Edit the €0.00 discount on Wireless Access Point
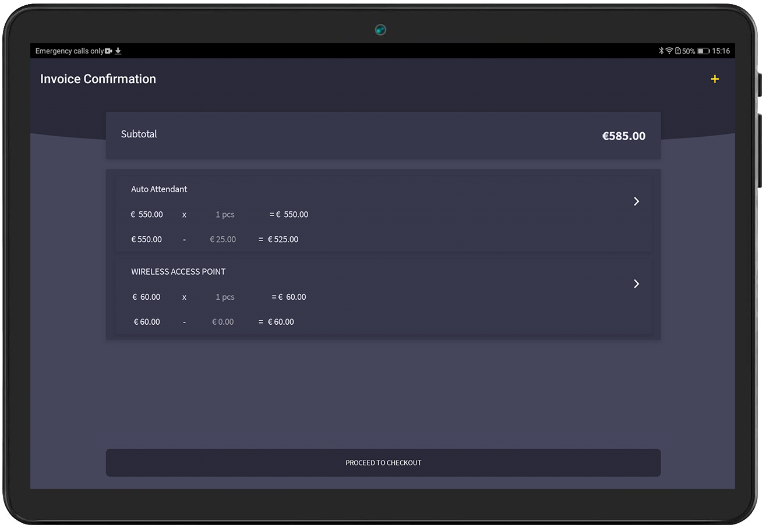The image size is (766, 532). tap(223, 322)
